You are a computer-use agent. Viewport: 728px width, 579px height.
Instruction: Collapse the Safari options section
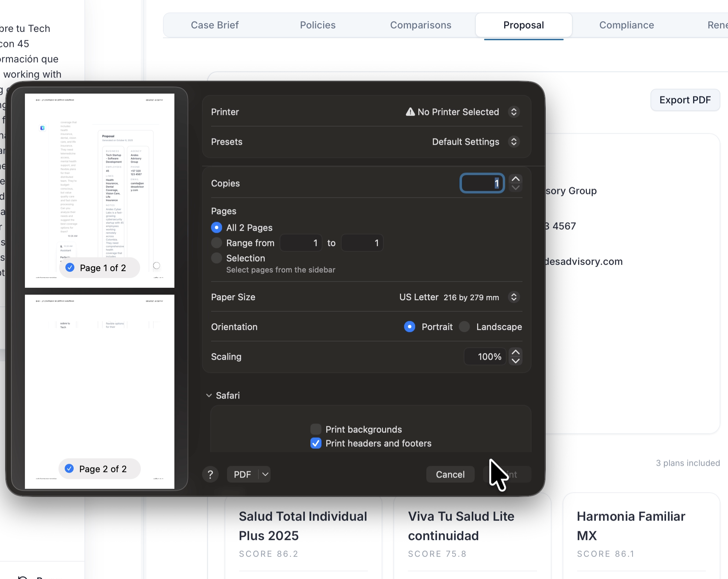(209, 395)
